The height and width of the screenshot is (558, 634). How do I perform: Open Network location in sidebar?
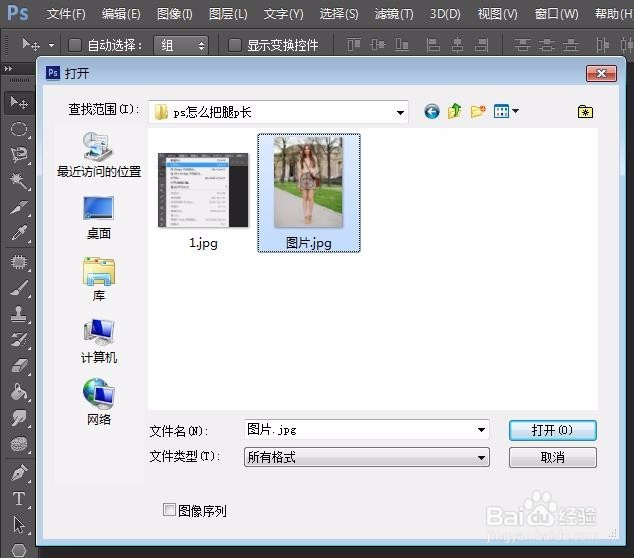point(99,402)
